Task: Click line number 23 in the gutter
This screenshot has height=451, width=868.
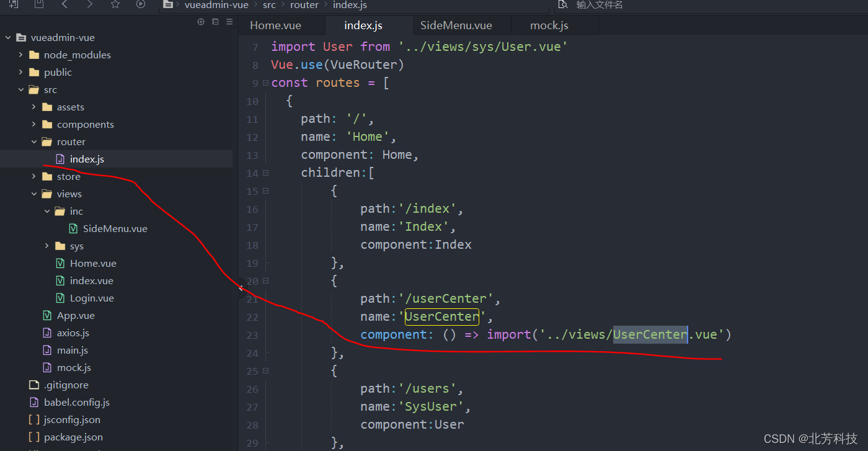Action: 252,335
